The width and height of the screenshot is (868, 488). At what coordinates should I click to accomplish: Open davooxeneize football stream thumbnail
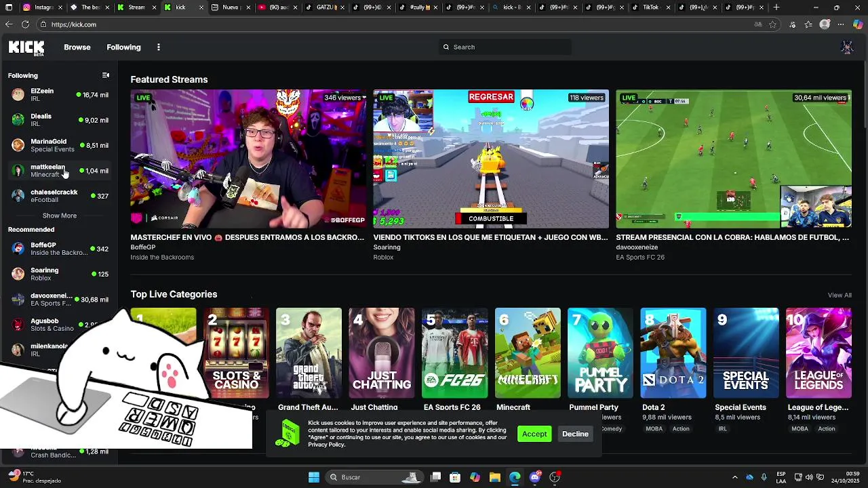point(734,159)
